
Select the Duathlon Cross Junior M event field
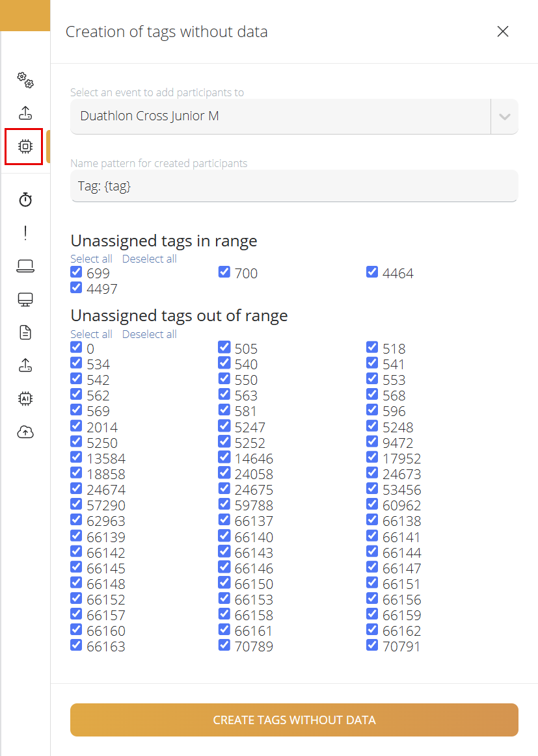pos(280,116)
